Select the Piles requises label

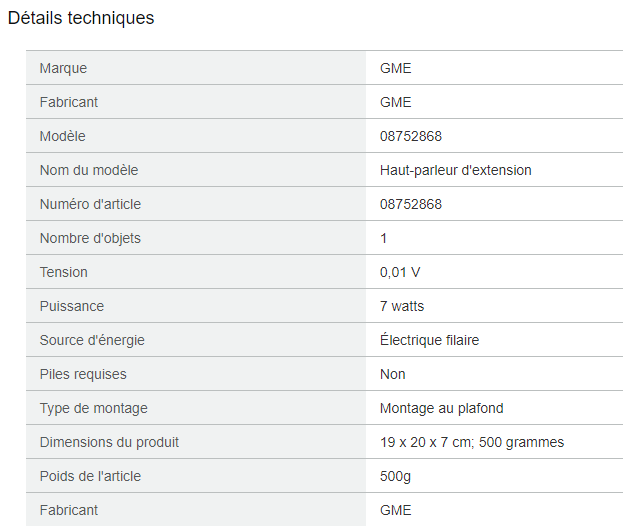click(83, 374)
